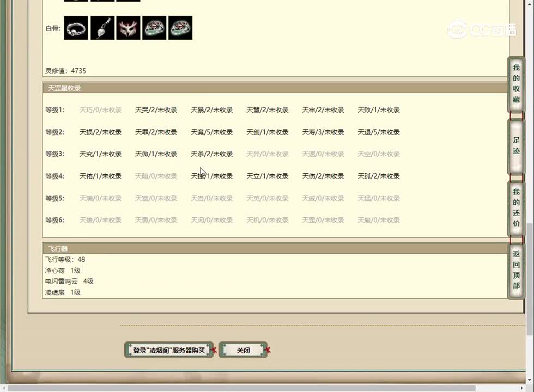Click the skull ring icon beside the mask
Screen dimensions: 534x392
pyautogui.click(x=154, y=28)
